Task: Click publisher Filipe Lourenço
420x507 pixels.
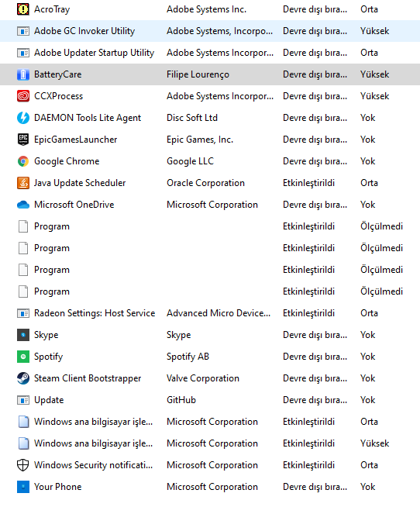Action: tap(198, 74)
